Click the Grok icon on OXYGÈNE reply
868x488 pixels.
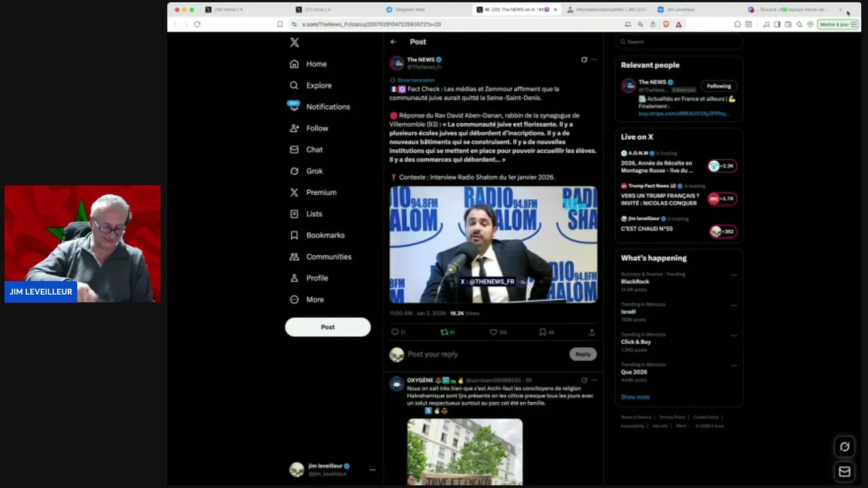(x=584, y=380)
